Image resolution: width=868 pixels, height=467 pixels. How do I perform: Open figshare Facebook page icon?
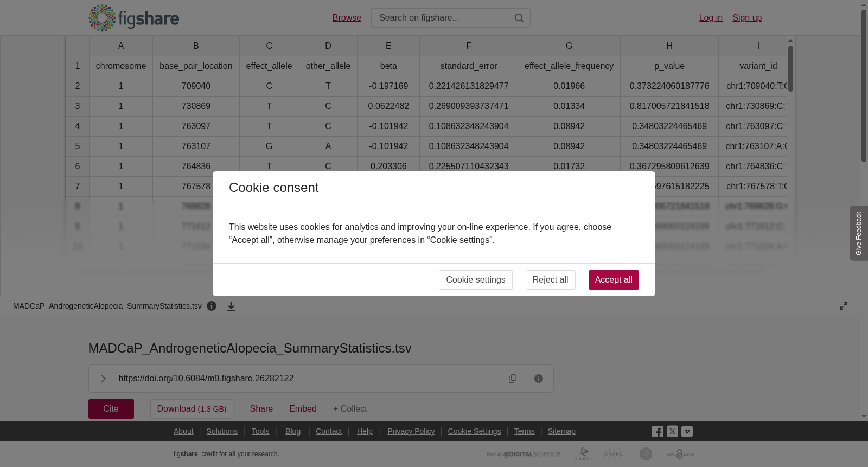click(658, 431)
